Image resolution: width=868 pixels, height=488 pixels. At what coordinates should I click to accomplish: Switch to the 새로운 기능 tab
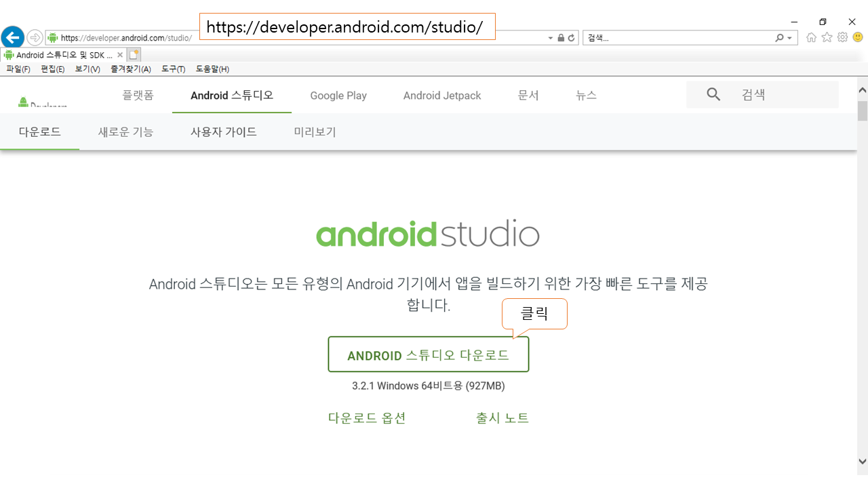pyautogui.click(x=125, y=132)
